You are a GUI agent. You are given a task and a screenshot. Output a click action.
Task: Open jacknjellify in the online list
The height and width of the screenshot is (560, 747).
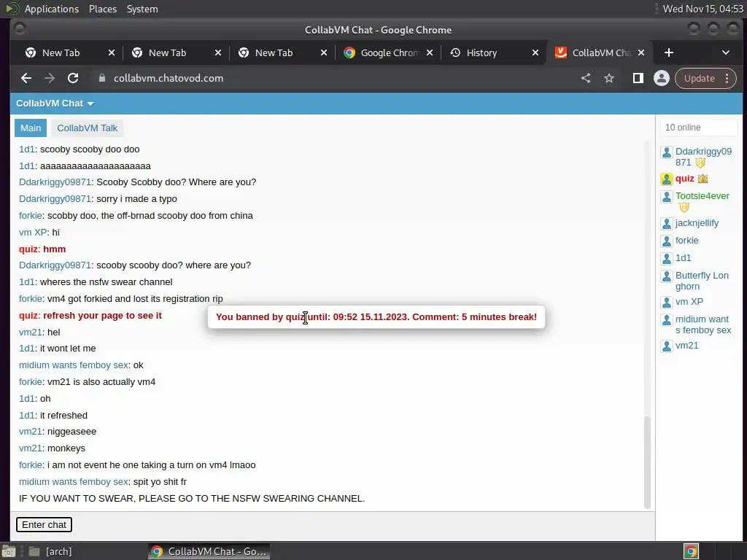tap(697, 223)
